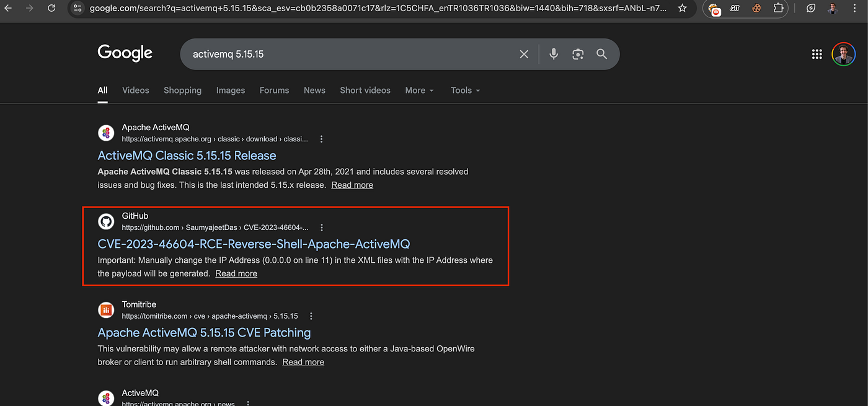Open ActiveMQ Classic 5.15.15 Release link
Image resolution: width=868 pixels, height=406 pixels.
click(x=187, y=156)
